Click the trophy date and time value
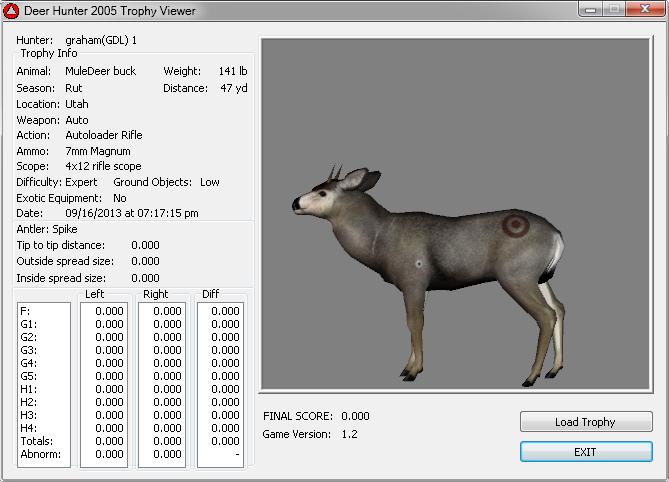The width and height of the screenshot is (669, 482). 132,213
